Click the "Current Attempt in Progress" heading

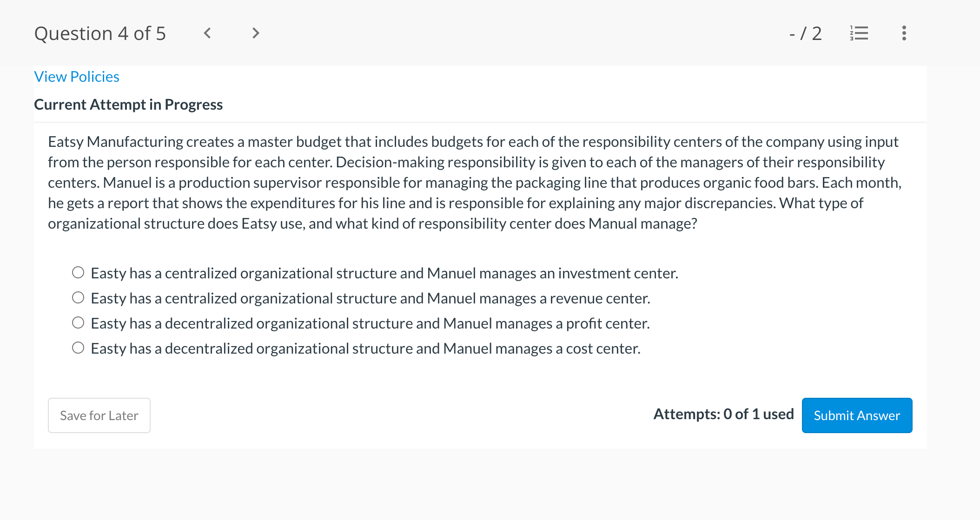point(128,105)
